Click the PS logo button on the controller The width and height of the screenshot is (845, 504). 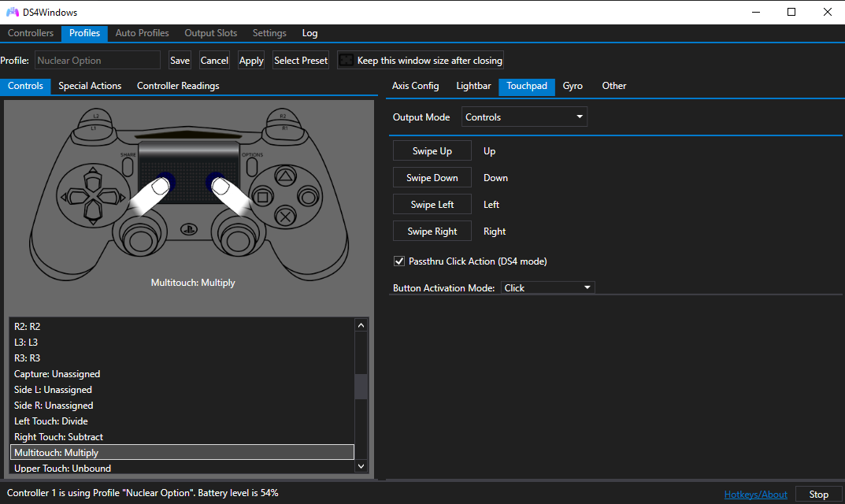(x=189, y=230)
